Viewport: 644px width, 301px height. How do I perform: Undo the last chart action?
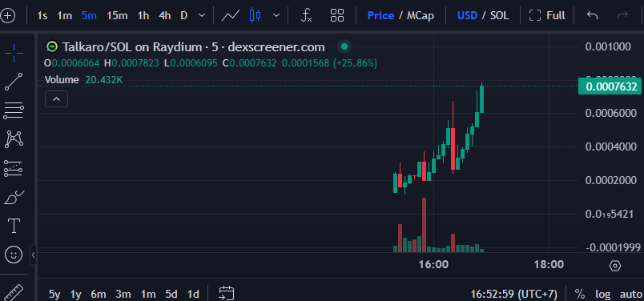tap(592, 16)
